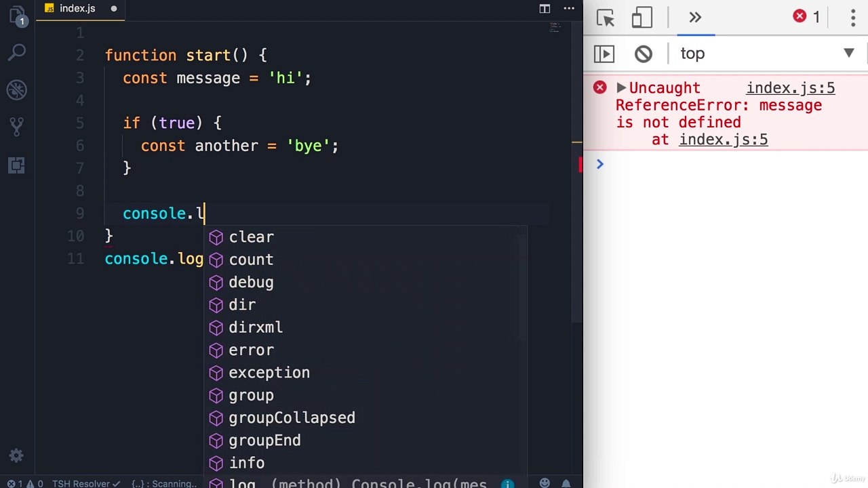868x488 pixels.
Task: Choose dirxml from the autocomplete list
Action: 366,327
